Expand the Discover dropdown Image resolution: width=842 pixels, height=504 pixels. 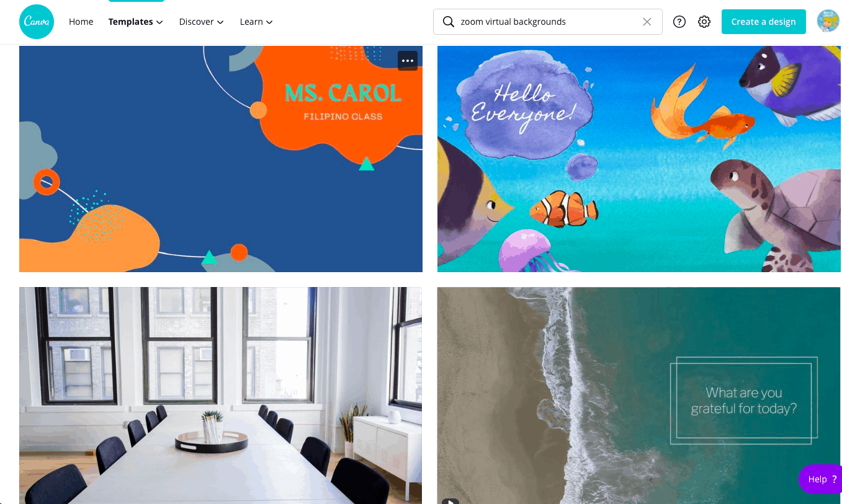coord(201,22)
